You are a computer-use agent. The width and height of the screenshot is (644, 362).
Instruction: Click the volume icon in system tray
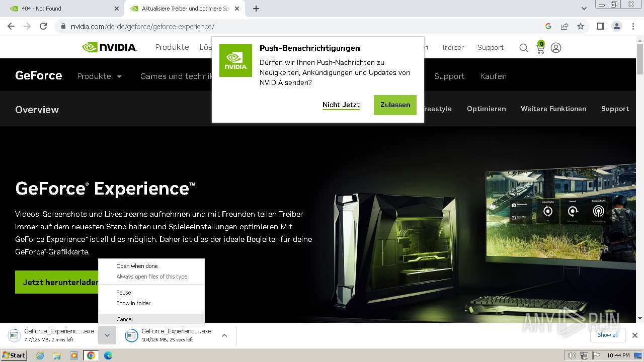point(572,355)
